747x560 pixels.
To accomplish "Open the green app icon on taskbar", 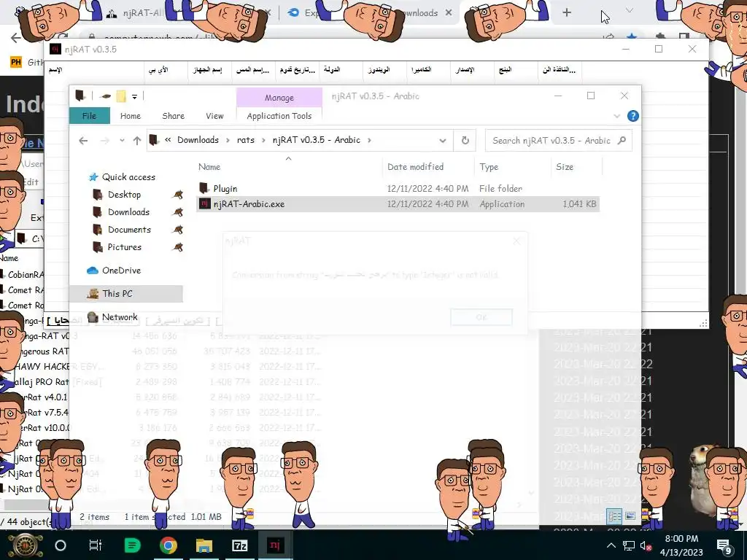I will click(132, 545).
